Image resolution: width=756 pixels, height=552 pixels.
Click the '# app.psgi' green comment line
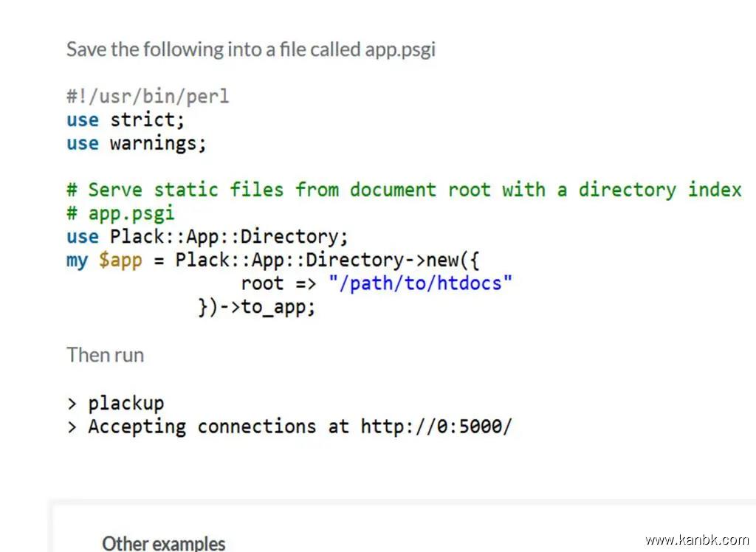(x=120, y=213)
